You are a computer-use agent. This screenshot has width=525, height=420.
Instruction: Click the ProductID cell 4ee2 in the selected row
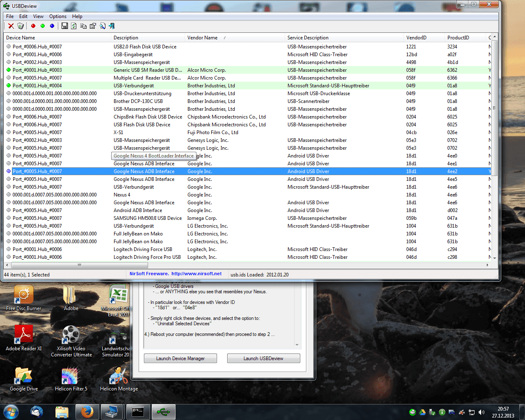point(452,171)
